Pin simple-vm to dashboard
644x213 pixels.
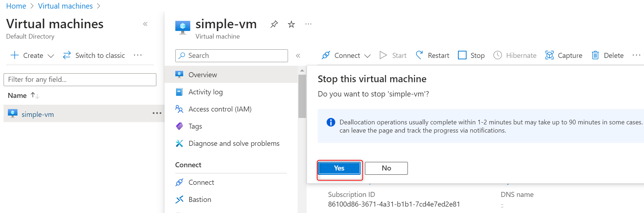[274, 24]
